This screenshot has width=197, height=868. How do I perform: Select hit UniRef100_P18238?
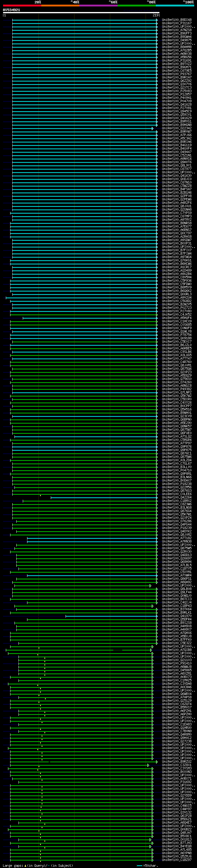(176, 484)
